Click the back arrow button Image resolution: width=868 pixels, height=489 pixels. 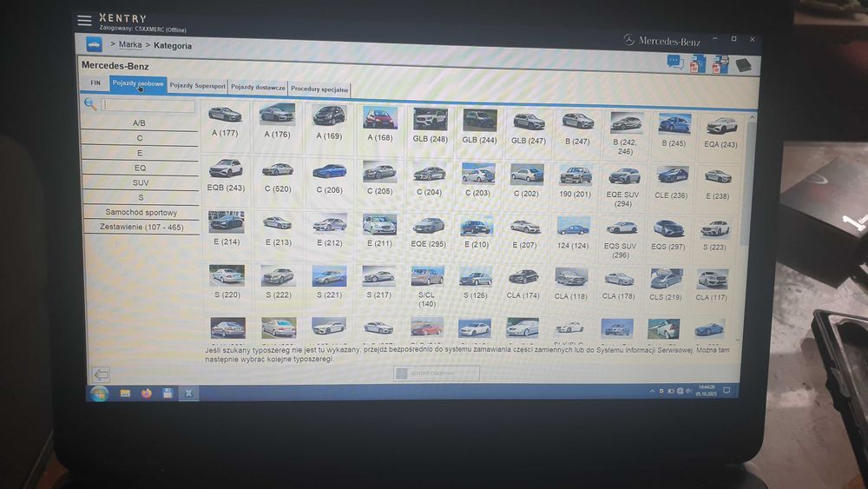pyautogui.click(x=101, y=375)
